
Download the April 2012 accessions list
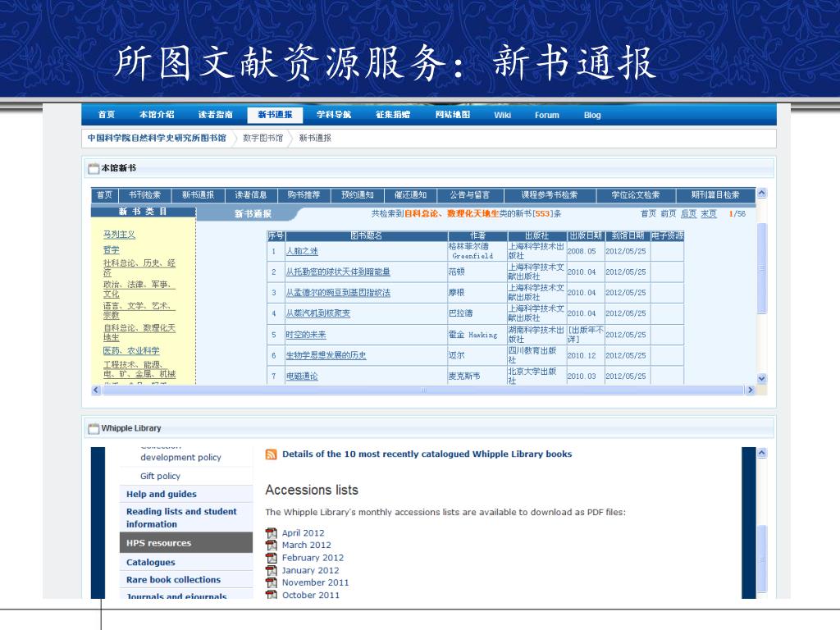point(304,533)
